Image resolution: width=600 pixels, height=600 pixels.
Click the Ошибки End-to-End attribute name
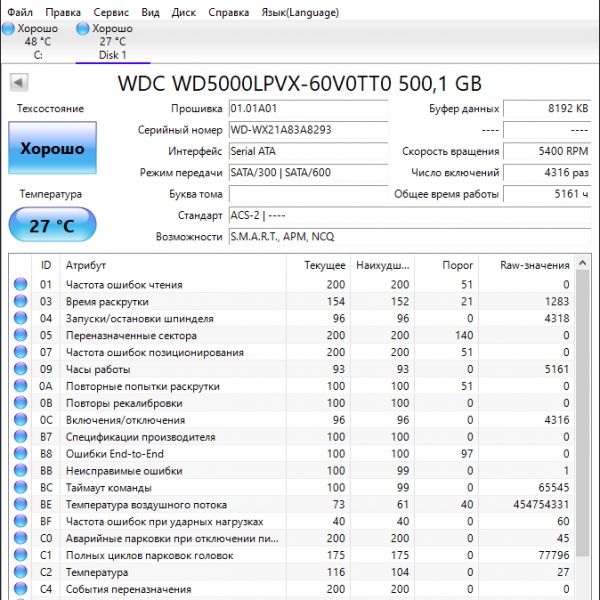click(x=115, y=454)
